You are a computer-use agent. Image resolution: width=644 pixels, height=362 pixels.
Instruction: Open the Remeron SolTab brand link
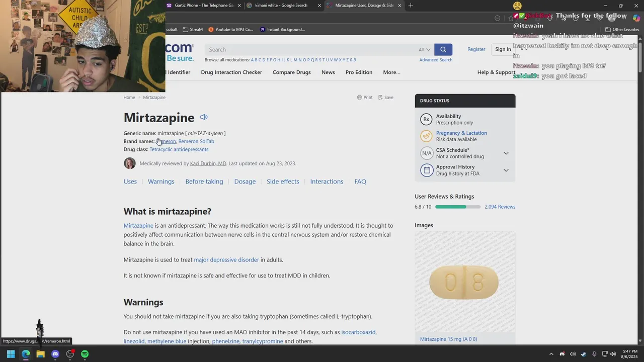point(196,141)
